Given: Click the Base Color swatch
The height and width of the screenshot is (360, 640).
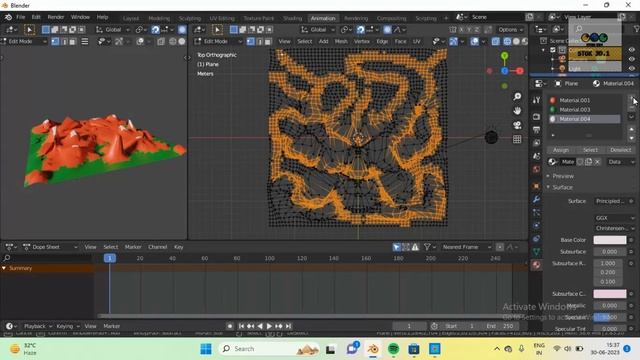Looking at the screenshot, I should [610, 240].
